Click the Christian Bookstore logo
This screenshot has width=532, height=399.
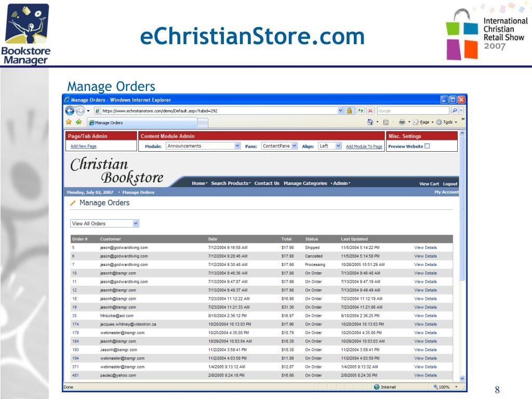click(117, 170)
